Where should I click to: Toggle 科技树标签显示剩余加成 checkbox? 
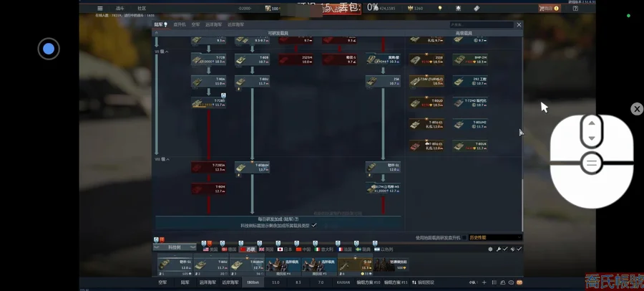[314, 225]
